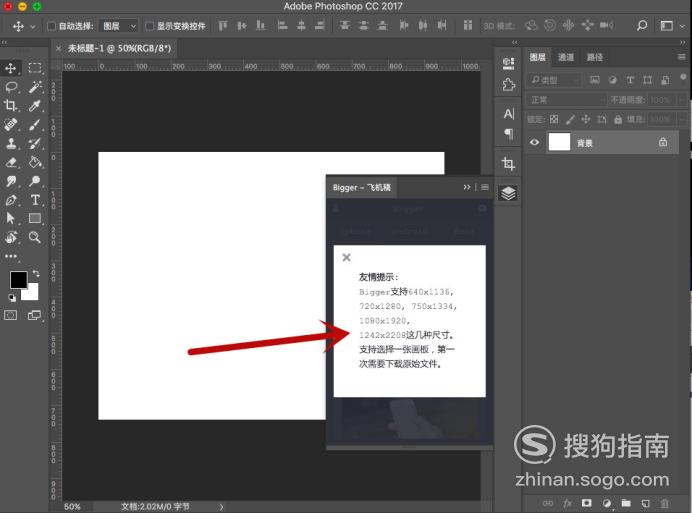Select the Pen tool
Viewport: 692px width, 513px height.
click(x=11, y=200)
